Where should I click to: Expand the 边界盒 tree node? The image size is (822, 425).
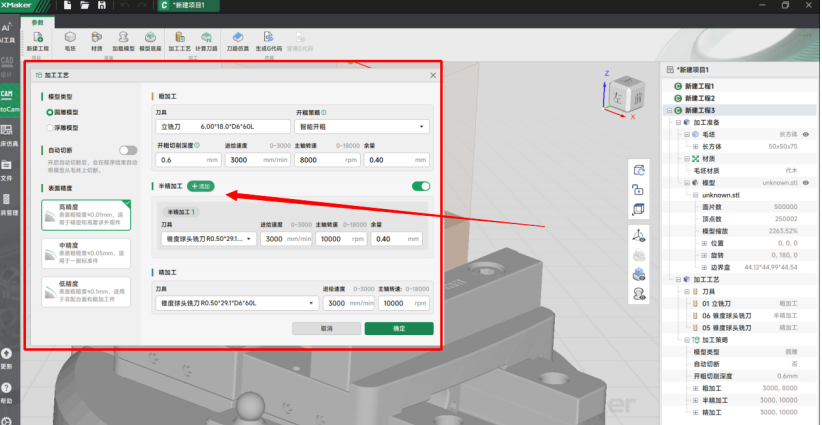tap(704, 268)
